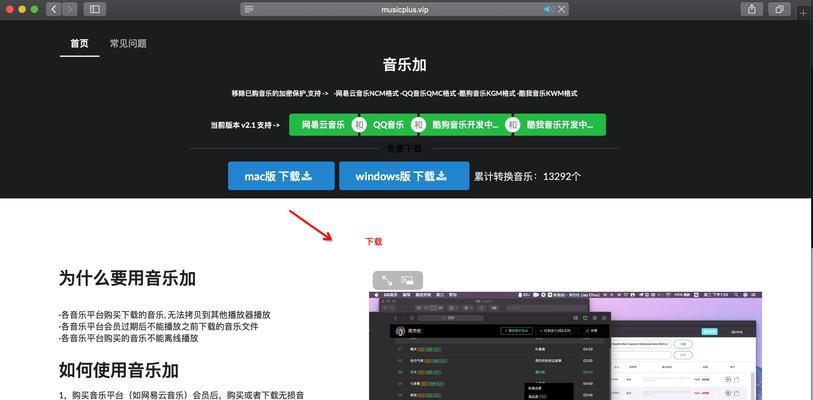Open the 常见问题 tab
Image resolution: width=813 pixels, height=400 pixels.
click(128, 44)
